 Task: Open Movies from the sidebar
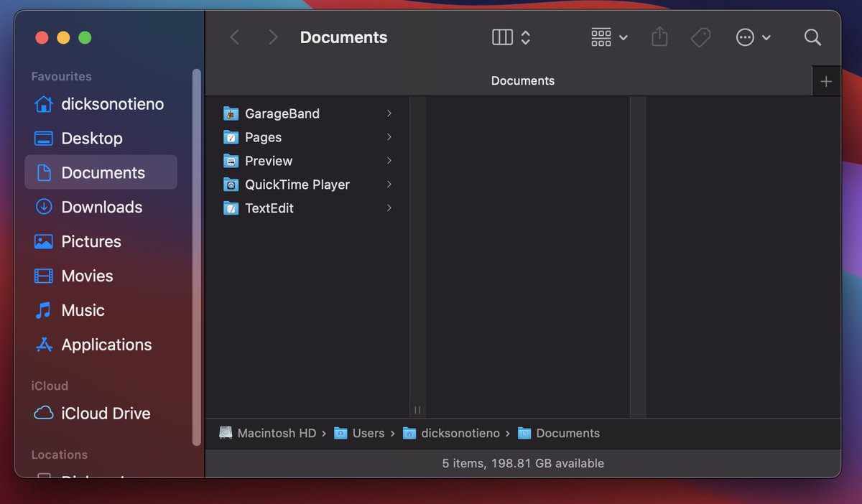point(101,276)
